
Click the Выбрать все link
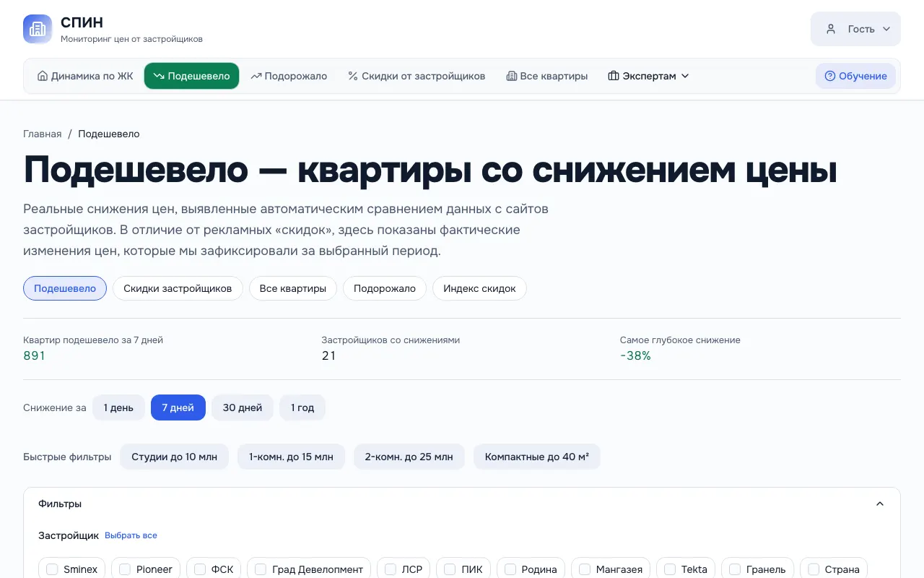[x=131, y=535]
